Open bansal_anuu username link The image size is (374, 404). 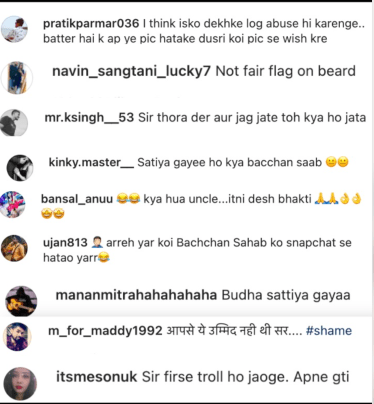[x=77, y=199]
